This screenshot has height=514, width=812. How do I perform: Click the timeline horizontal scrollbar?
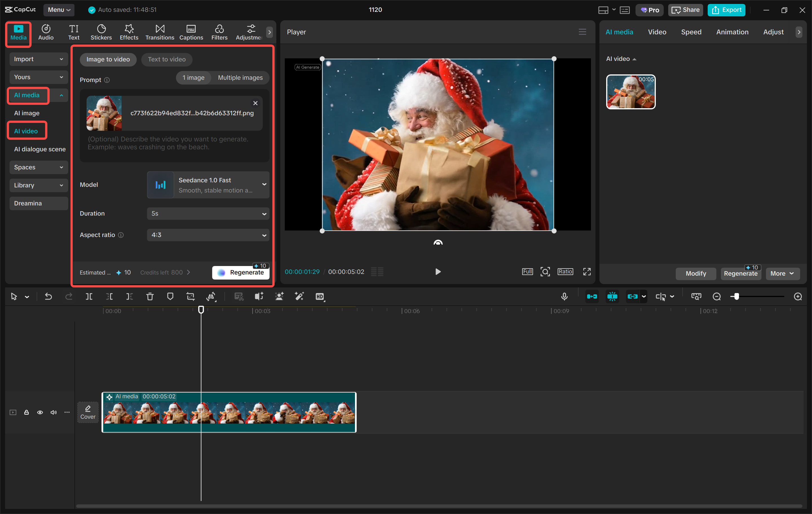(x=438, y=506)
